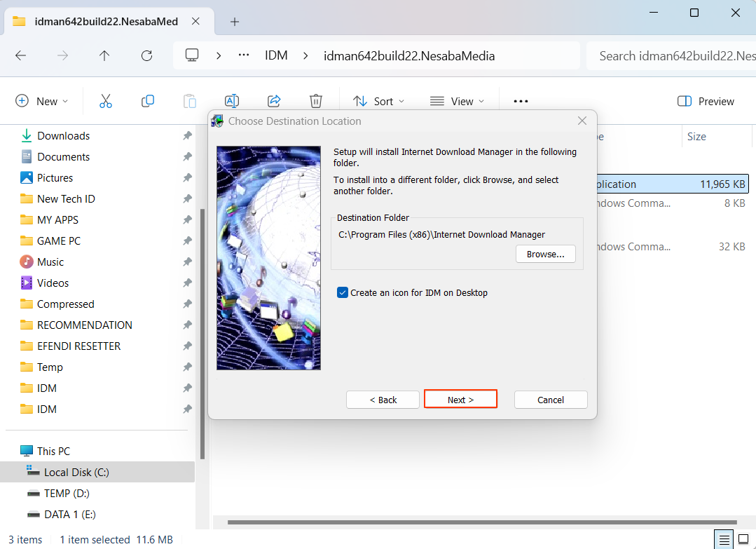Click idman642build22.NesabaMedia in the breadcrumb

(409, 56)
